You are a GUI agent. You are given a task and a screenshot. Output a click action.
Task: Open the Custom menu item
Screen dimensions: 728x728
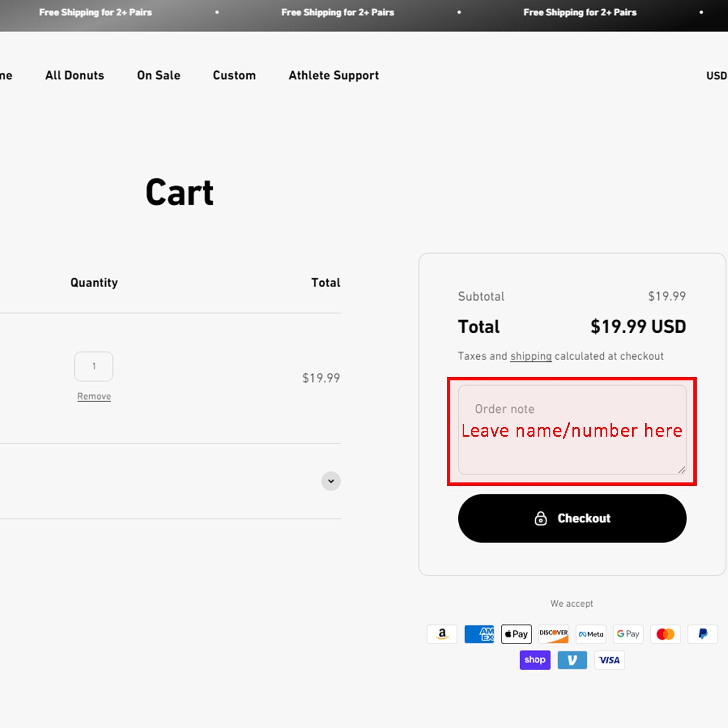(x=234, y=76)
